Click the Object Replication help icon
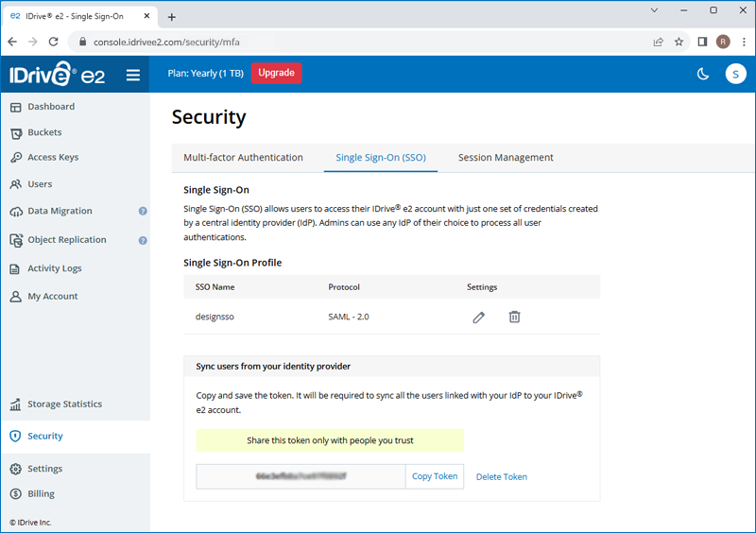This screenshot has height=533, width=756. click(x=143, y=240)
